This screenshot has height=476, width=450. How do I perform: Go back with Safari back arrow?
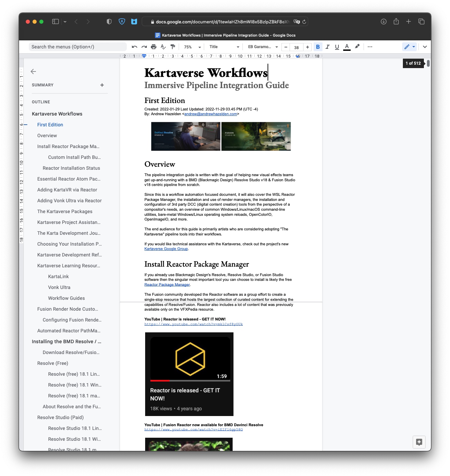pyautogui.click(x=76, y=22)
